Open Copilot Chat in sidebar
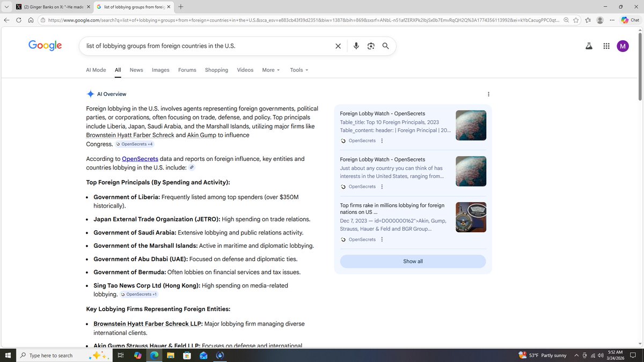644x362 pixels. [630, 20]
